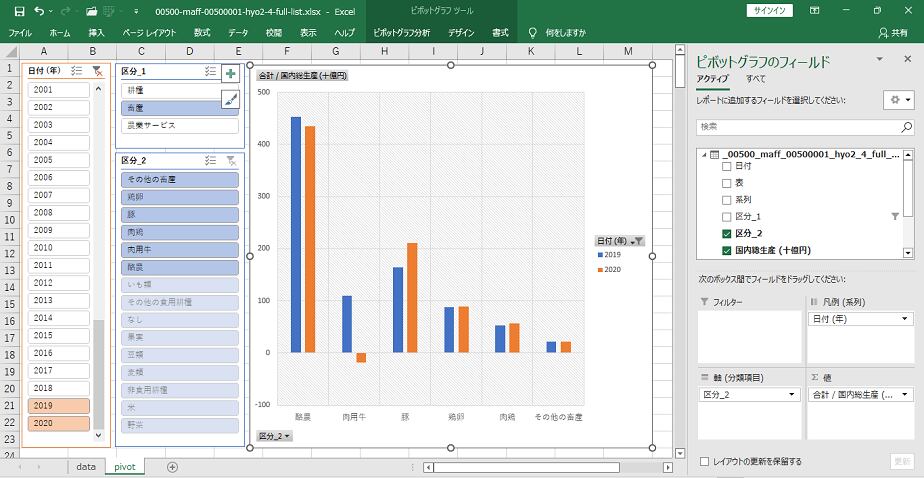Collapse the _00500_maff table tree node

click(x=704, y=154)
